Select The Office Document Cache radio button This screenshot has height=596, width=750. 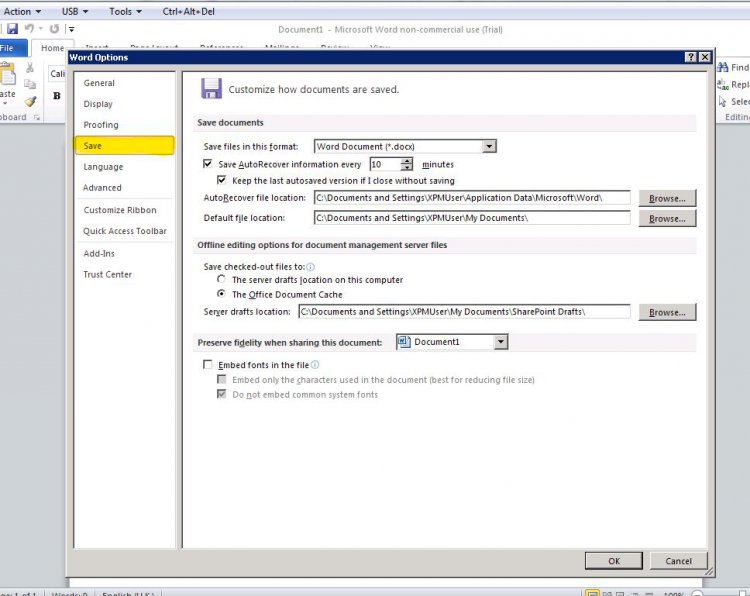pos(221,293)
